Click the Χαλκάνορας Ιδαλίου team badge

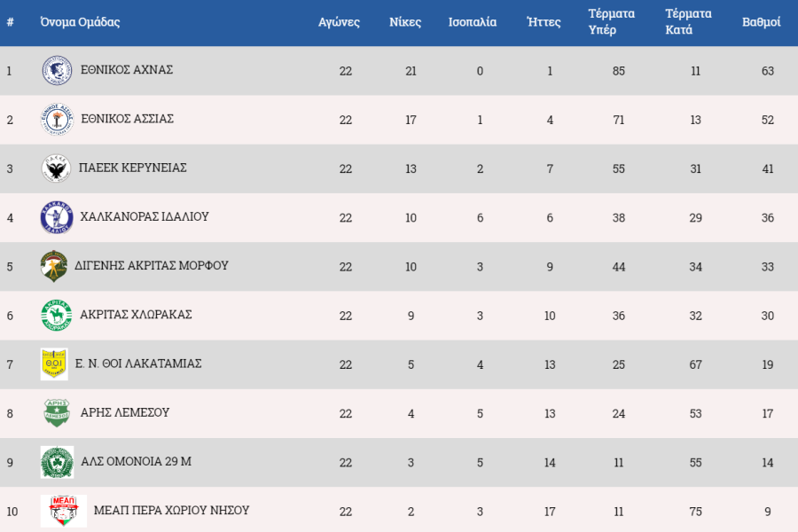(56, 217)
